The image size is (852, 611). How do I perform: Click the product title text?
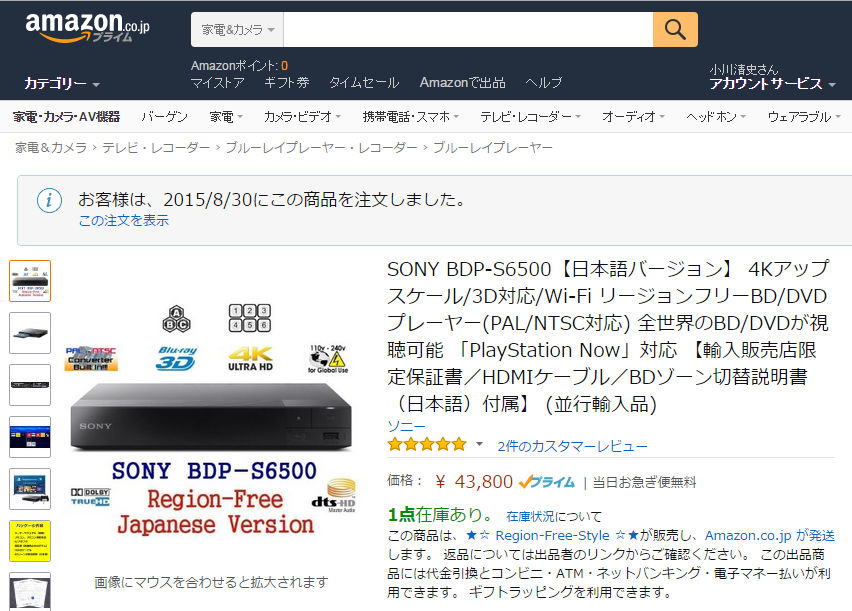pyautogui.click(x=607, y=336)
